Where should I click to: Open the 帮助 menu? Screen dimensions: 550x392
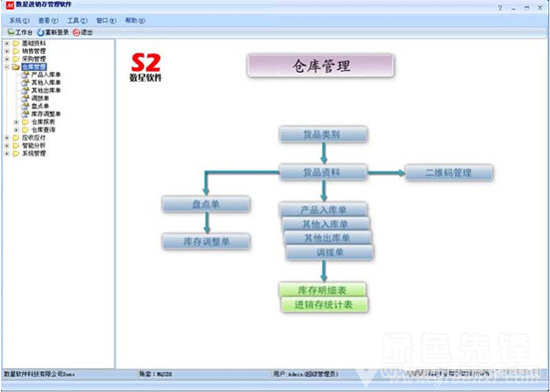point(136,20)
